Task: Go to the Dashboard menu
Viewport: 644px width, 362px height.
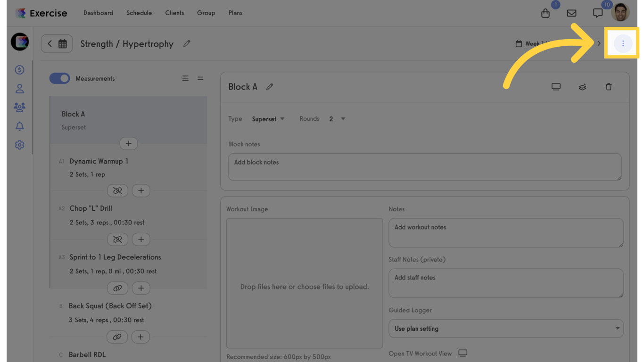Action: (98, 13)
